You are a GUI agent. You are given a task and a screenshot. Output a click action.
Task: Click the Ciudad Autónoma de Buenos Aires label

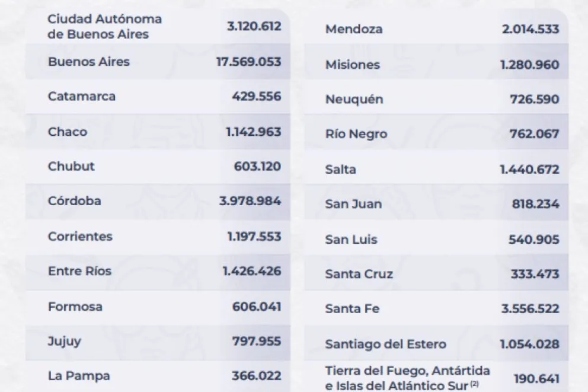(104, 27)
